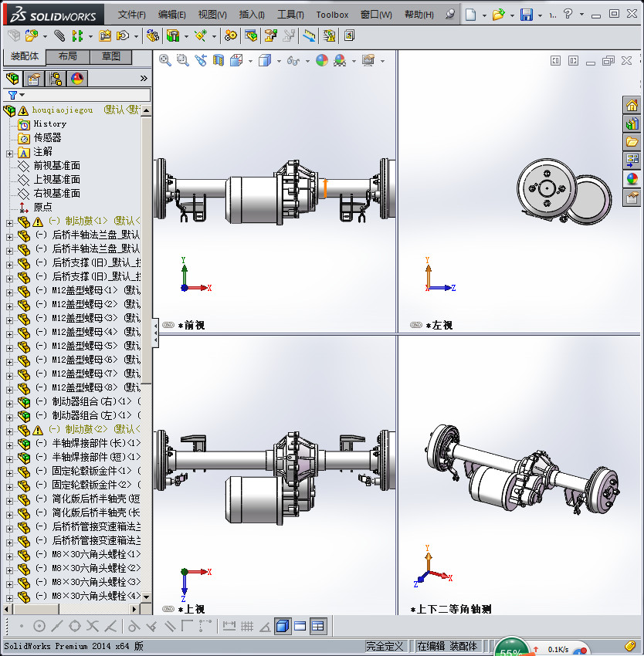This screenshot has width=644, height=656.
Task: Expand the 制动器组合(右)<1> node
Action: pyautogui.click(x=9, y=404)
